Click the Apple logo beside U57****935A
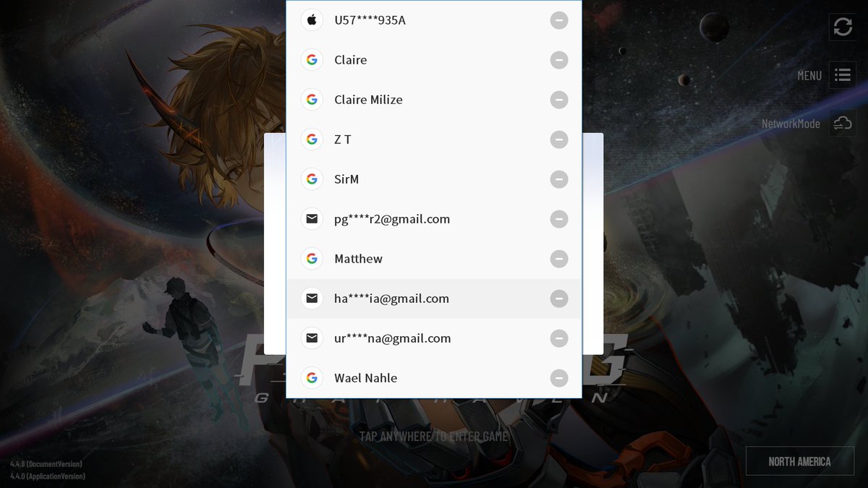868x488 pixels. [x=312, y=20]
